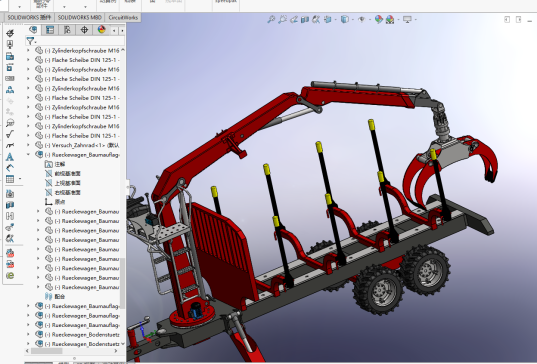The image size is (537, 364).
Task: Switch to the PropertyManager tab icon
Action: pyautogui.click(x=50, y=30)
